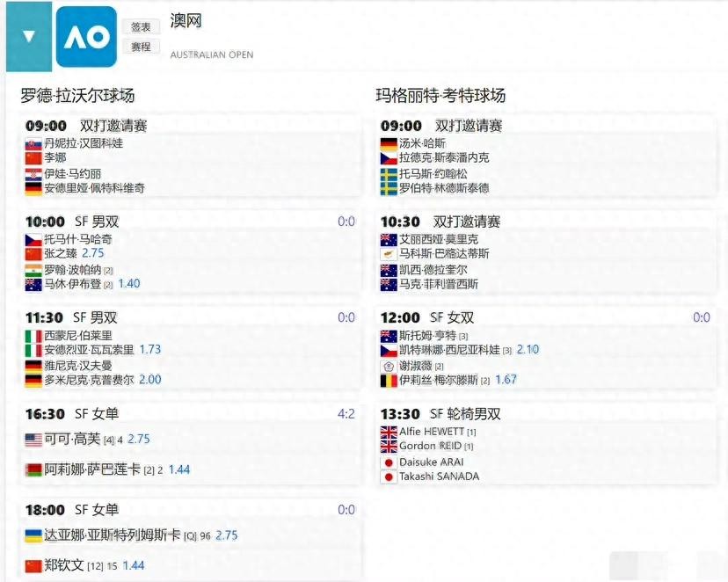Click odds 1.40 beside 马休·伊布登
The width and height of the screenshot is (728, 582).
coord(128,284)
